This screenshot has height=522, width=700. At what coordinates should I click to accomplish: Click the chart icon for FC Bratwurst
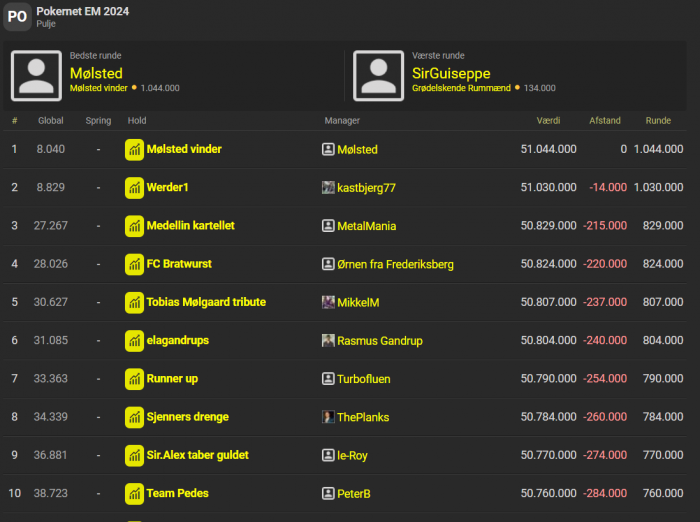tap(134, 264)
